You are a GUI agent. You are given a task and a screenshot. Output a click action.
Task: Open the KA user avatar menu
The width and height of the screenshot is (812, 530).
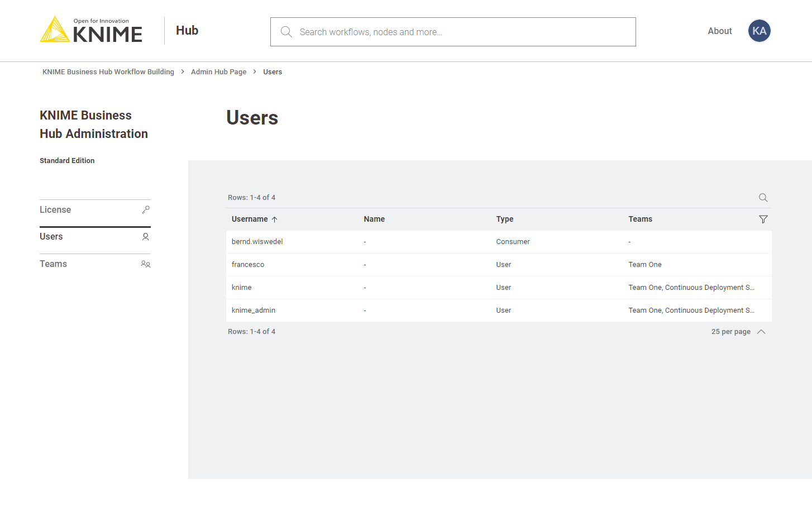[759, 31]
